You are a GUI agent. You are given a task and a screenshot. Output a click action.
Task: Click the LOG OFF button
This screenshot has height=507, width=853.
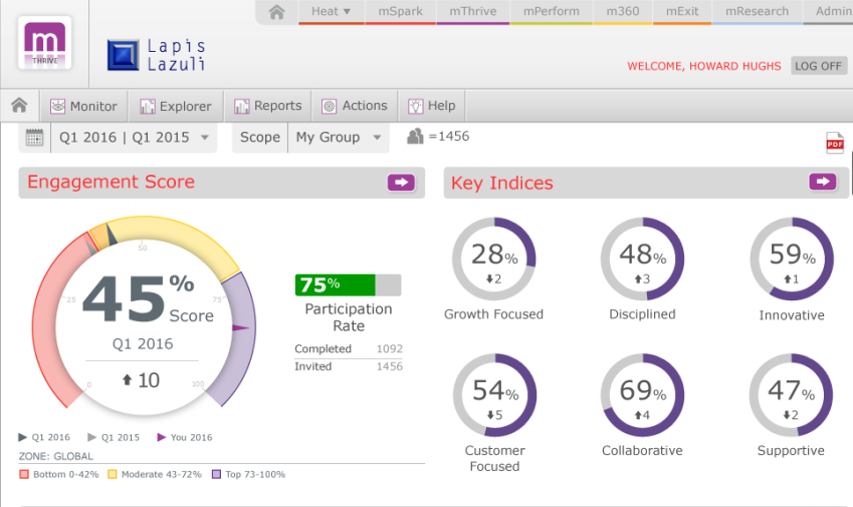(x=817, y=66)
